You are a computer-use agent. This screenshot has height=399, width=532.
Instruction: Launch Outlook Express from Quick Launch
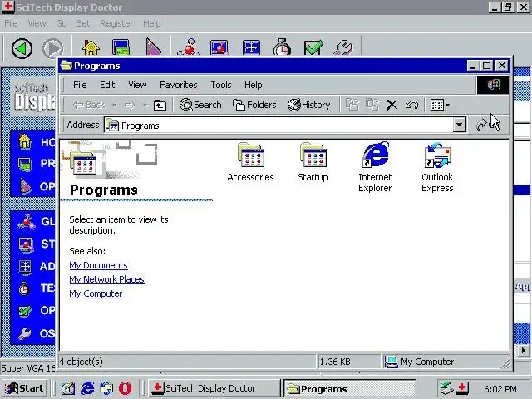tap(106, 388)
